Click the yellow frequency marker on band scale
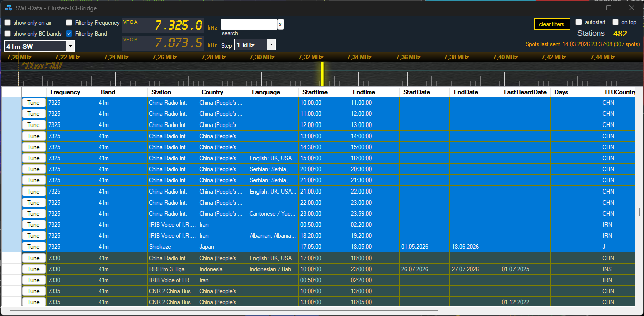The width and height of the screenshot is (644, 316). pyautogui.click(x=322, y=74)
